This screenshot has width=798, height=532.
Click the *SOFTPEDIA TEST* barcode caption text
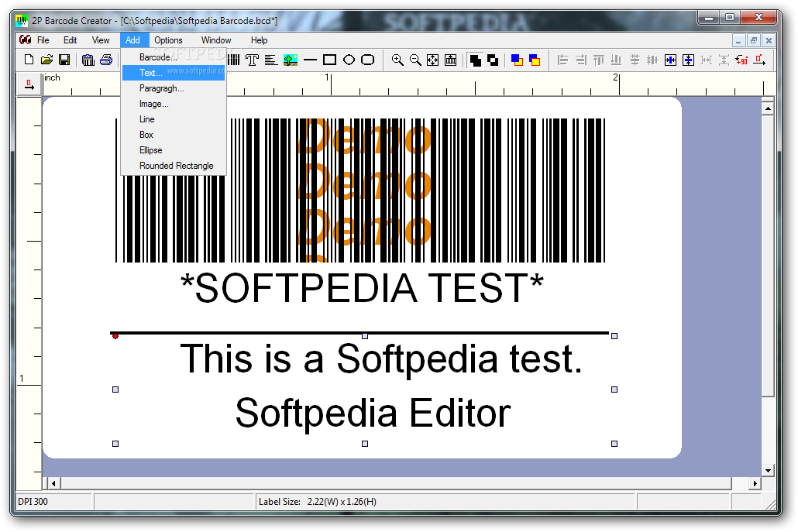tap(362, 288)
